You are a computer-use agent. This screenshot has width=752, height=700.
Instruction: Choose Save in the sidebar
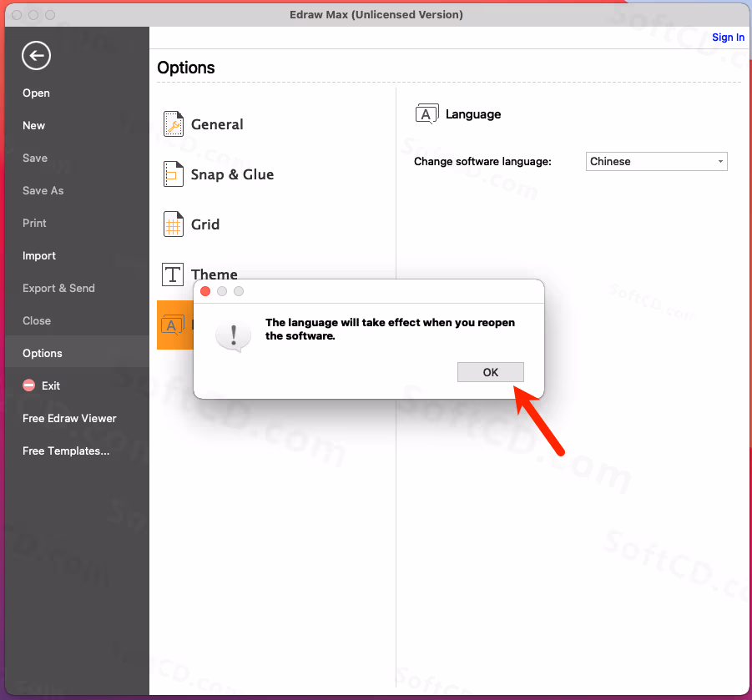[35, 159]
